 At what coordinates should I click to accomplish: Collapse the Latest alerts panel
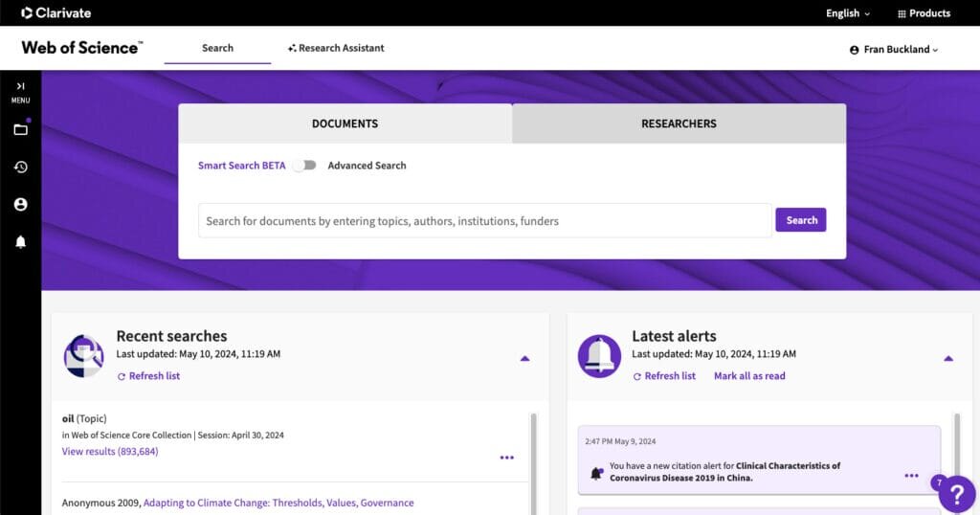point(947,358)
